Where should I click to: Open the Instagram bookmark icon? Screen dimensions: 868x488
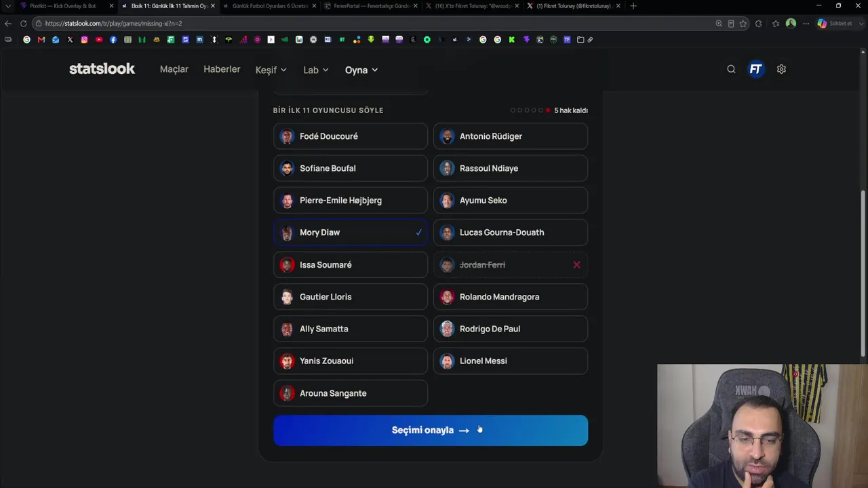[84, 39]
